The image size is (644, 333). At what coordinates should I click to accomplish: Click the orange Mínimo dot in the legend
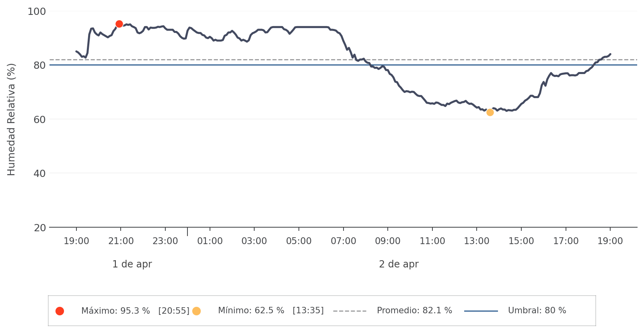point(196,311)
